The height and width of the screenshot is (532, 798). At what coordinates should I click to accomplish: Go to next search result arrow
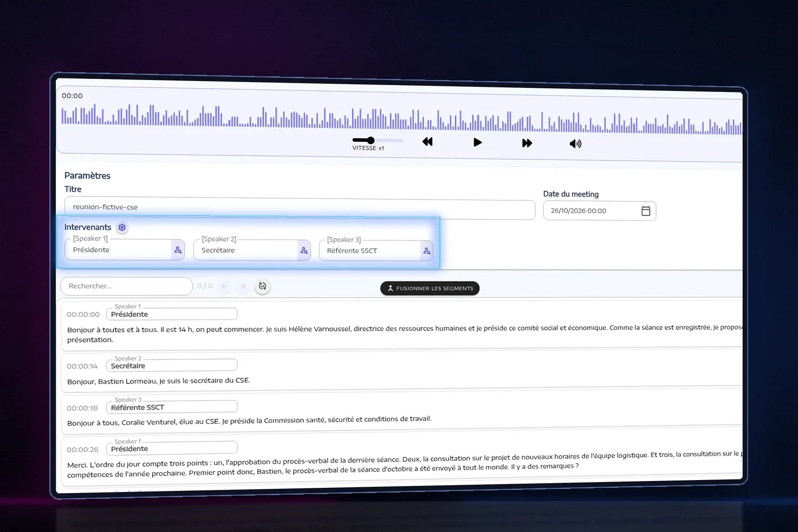click(243, 286)
